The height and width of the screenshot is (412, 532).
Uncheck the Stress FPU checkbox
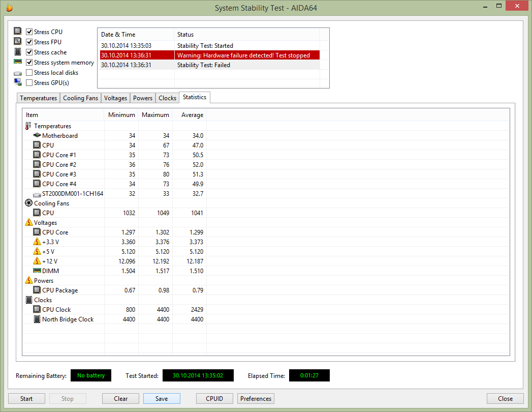click(x=29, y=42)
